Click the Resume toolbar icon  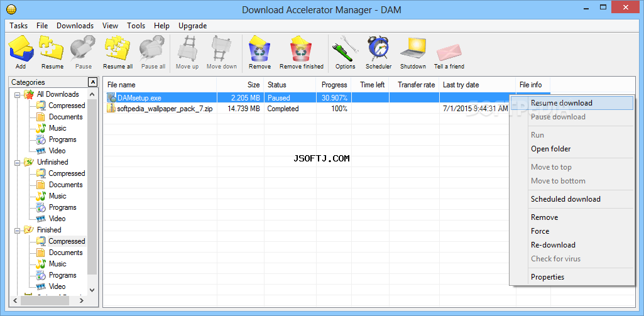[x=52, y=49]
